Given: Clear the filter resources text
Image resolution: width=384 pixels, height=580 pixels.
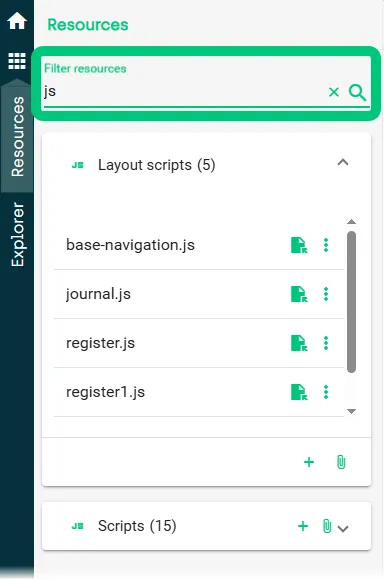Looking at the screenshot, I should (334, 92).
